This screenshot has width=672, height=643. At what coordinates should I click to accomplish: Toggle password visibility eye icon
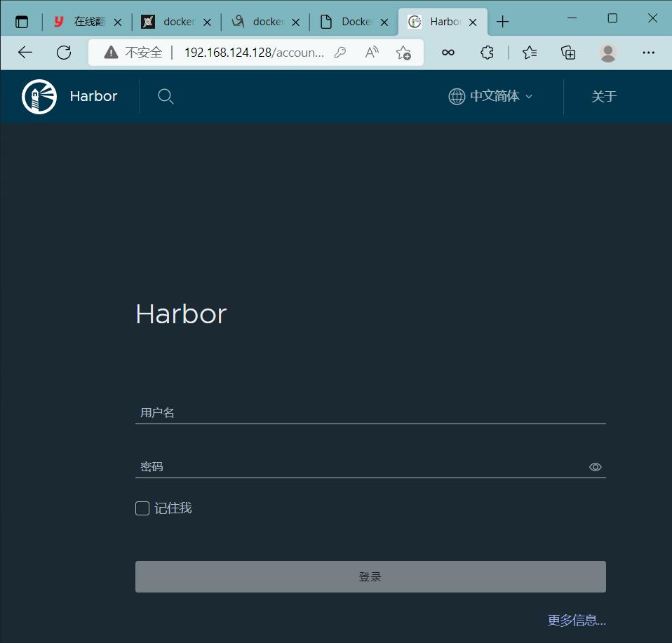click(x=596, y=467)
